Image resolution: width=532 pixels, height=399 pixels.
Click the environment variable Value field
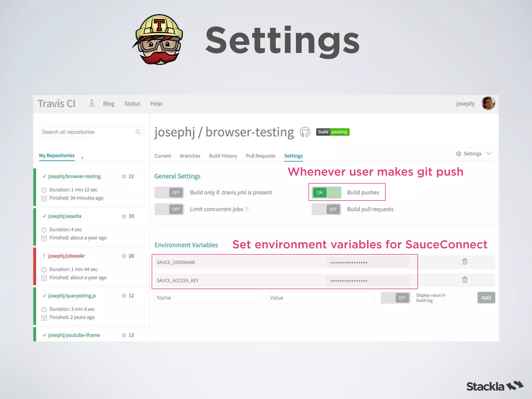(x=321, y=298)
